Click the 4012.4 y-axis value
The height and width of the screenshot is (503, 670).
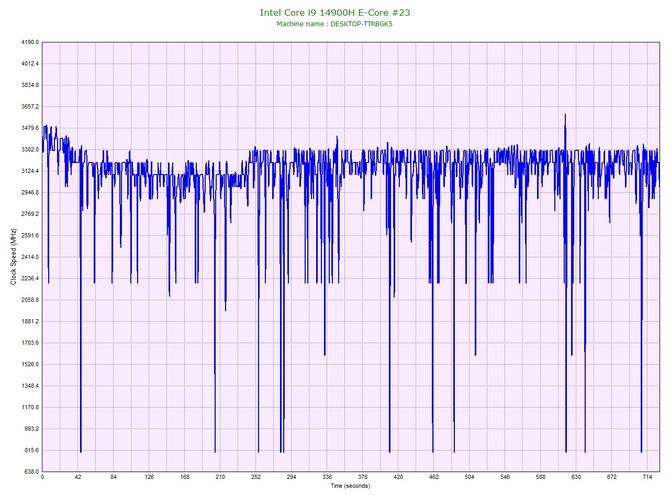[30, 64]
